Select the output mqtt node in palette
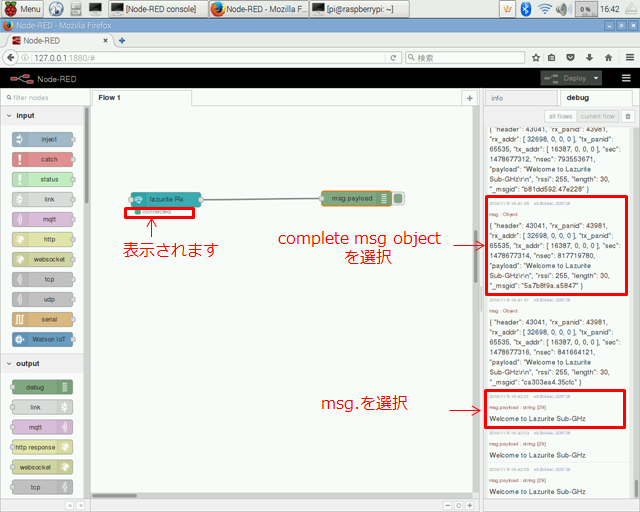Image resolution: width=640 pixels, height=512 pixels. (x=42, y=427)
